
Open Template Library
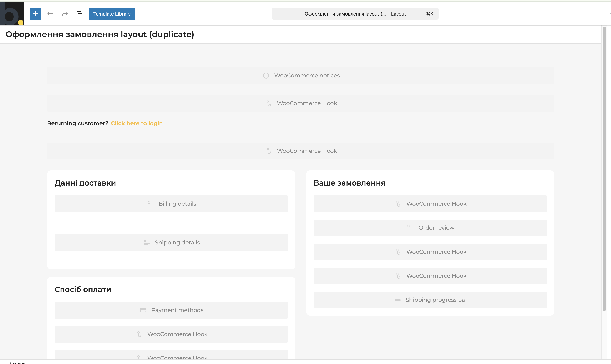(x=112, y=14)
